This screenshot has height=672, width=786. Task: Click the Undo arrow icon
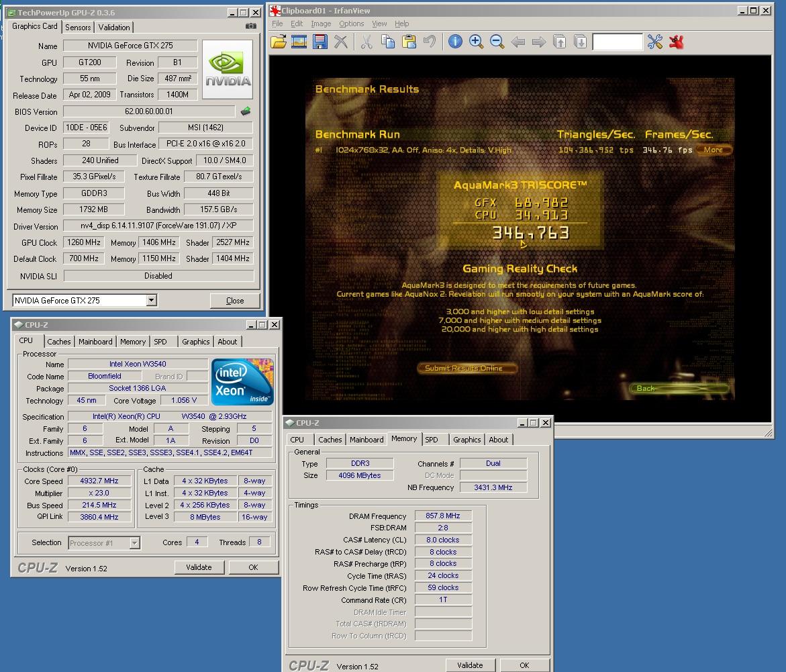(430, 42)
